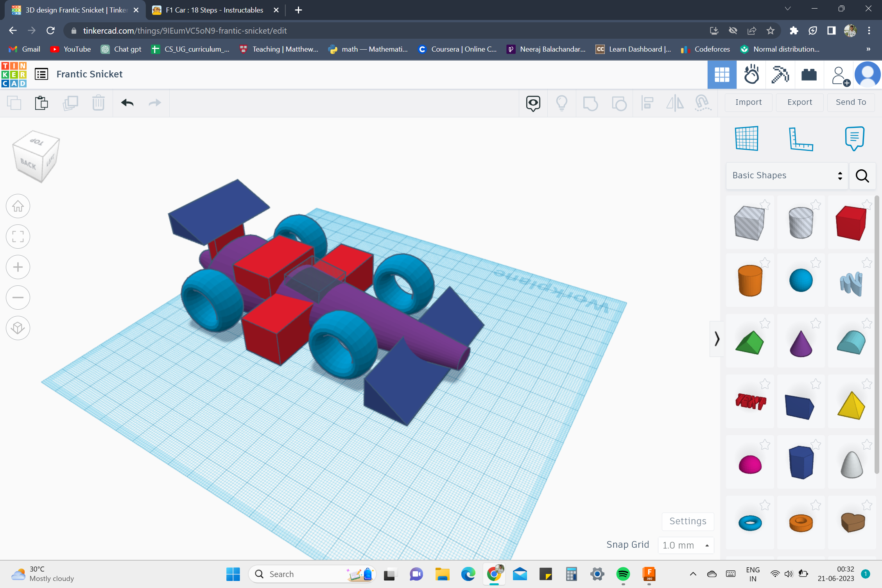Click the Undo arrow icon
The width and height of the screenshot is (882, 588).
pyautogui.click(x=127, y=103)
